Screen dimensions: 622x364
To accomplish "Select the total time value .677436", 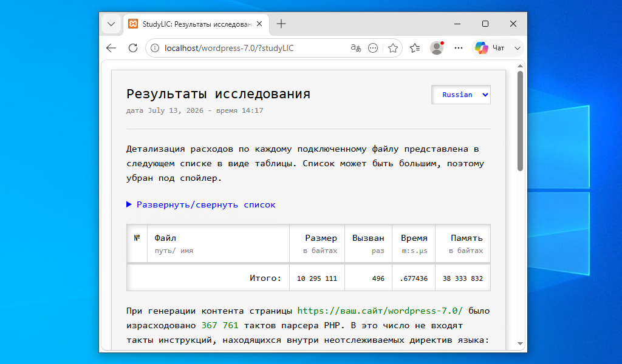I will [x=414, y=278].
